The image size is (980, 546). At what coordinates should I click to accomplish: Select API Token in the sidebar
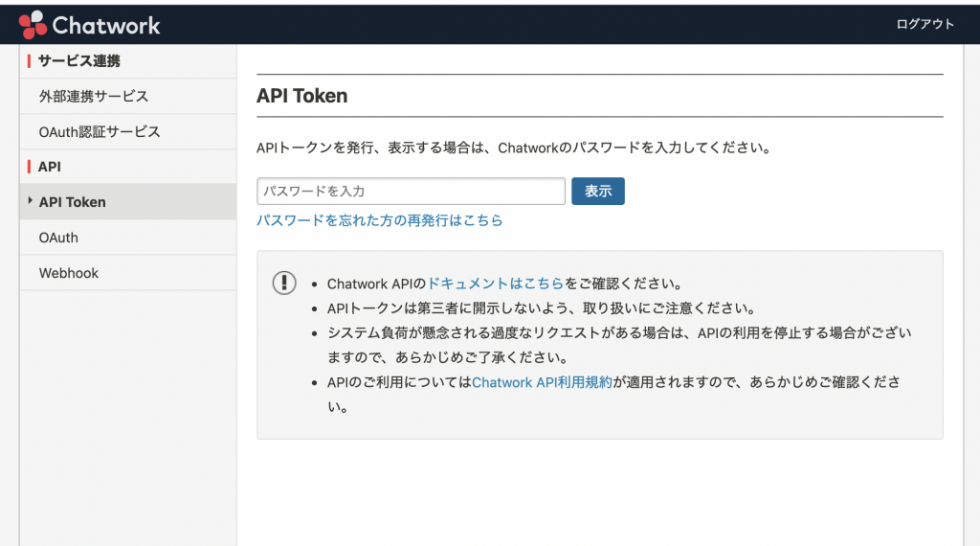[x=128, y=202]
